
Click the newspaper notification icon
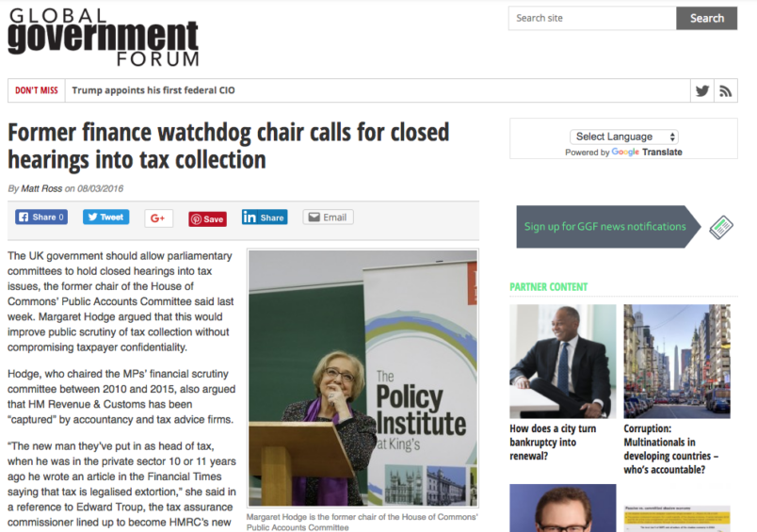click(721, 227)
